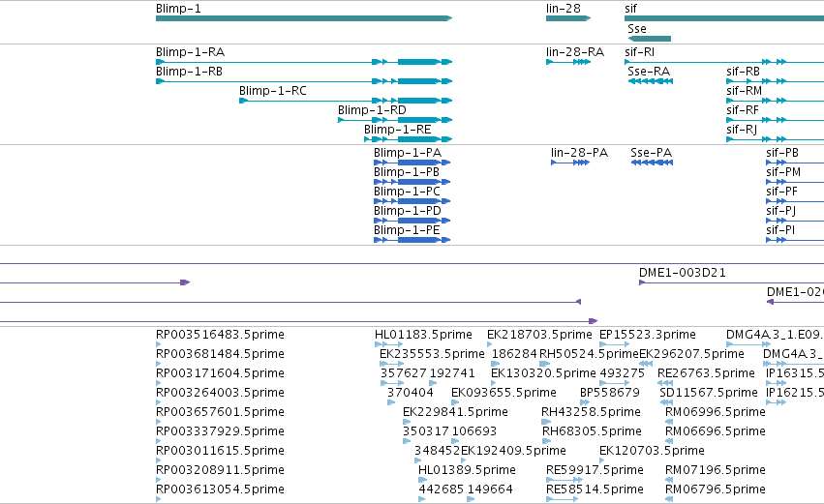Select EST RH68305.5prime
This screenshot has width=824, height=504.
592,431
